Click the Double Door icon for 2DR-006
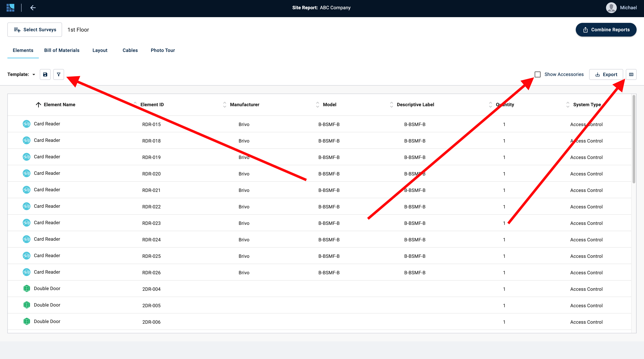This screenshot has height=359, width=644. tap(27, 322)
